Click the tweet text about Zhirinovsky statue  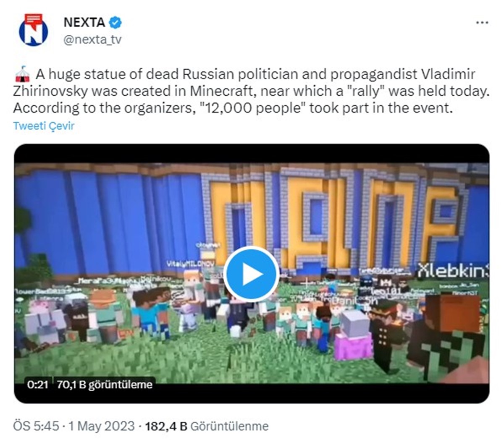[251, 91]
